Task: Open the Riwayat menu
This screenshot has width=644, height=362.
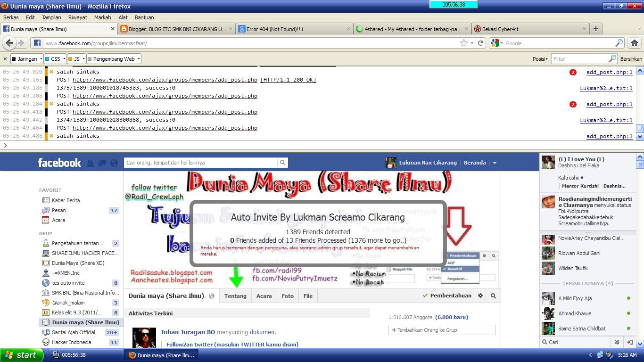Action: click(78, 17)
